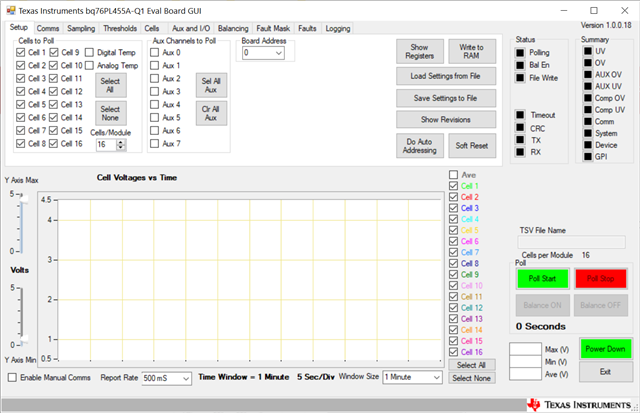The height and width of the screenshot is (413, 640).
Task: Click the Cells/Module number field
Action: (x=107, y=144)
